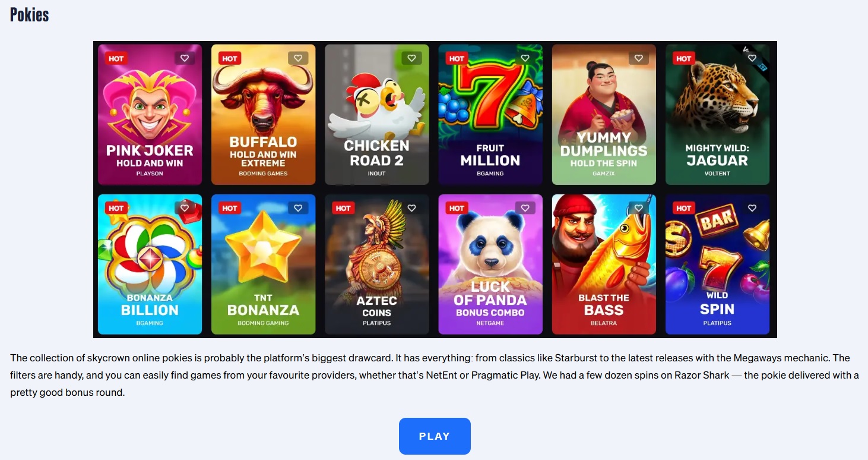Open the Chicken Road 2 game thumbnail
The image size is (868, 460).
click(x=377, y=115)
